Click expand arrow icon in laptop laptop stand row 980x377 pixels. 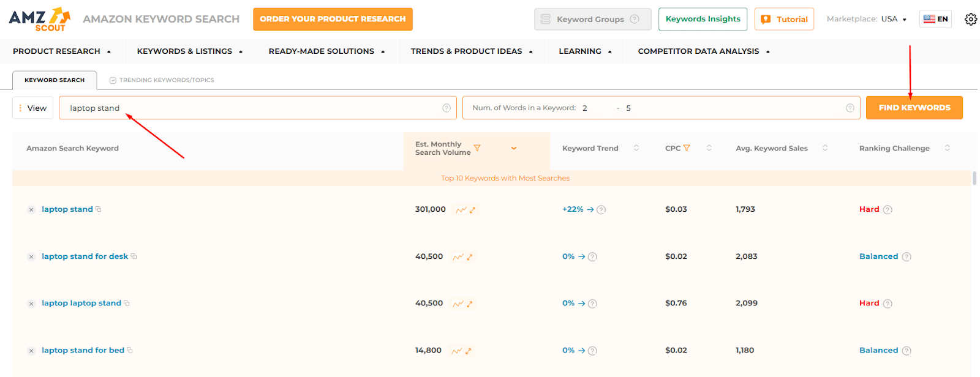click(x=470, y=304)
